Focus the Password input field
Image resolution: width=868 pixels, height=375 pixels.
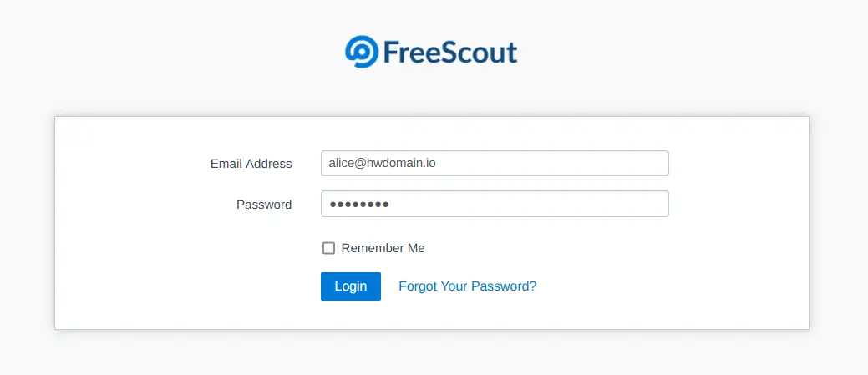[495, 204]
